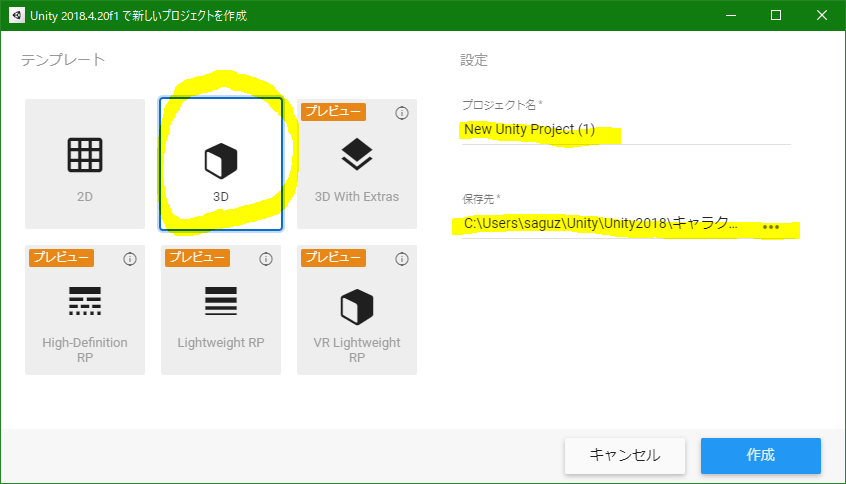This screenshot has height=484, width=846.
Task: Show info for Lightweight RP template
Action: tap(265, 259)
